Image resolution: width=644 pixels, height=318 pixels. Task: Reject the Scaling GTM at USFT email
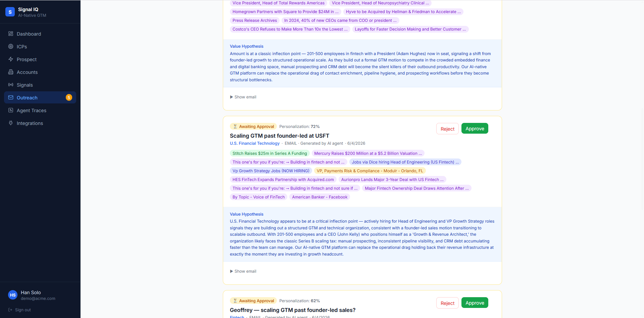(447, 129)
